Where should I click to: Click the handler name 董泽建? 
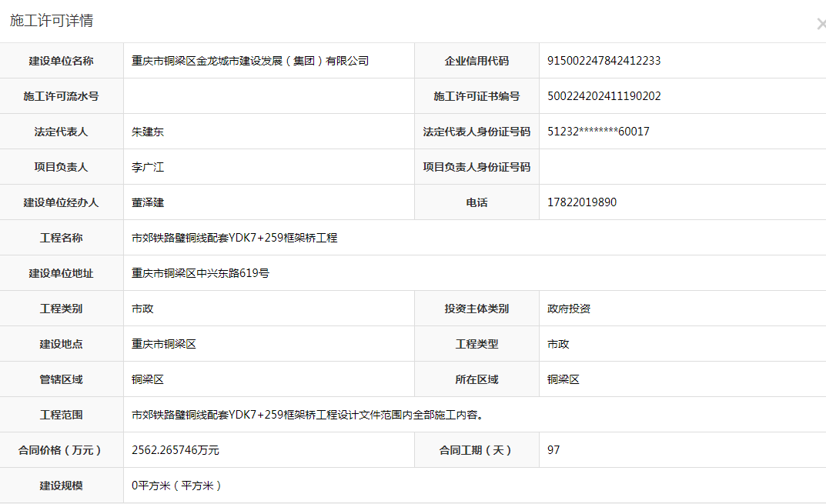pos(148,202)
